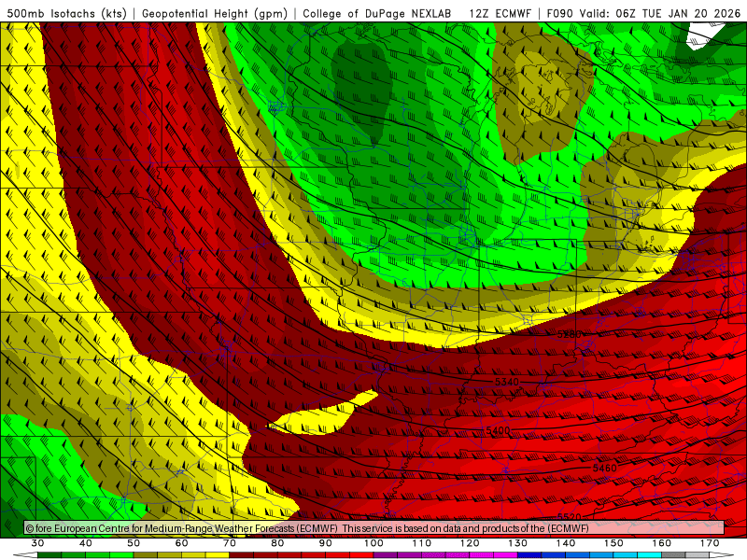
Task: Click the 40 value on the color scale
Action: [x=86, y=543]
